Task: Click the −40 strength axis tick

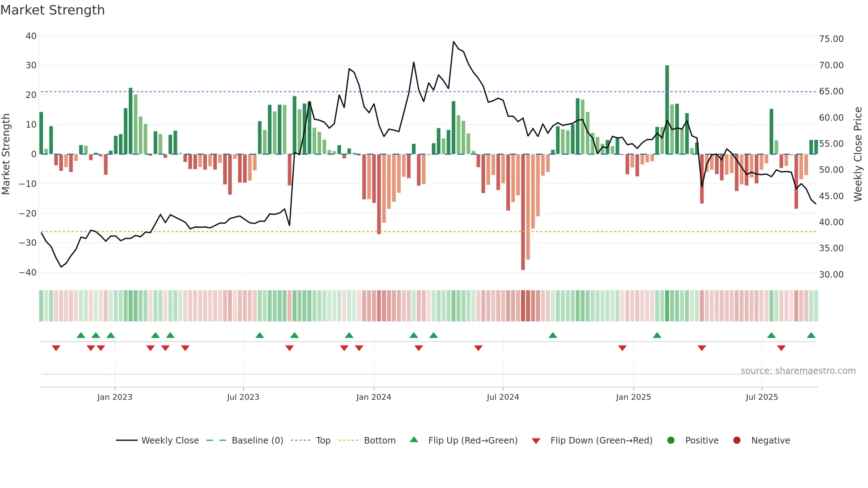Action: 28,273
